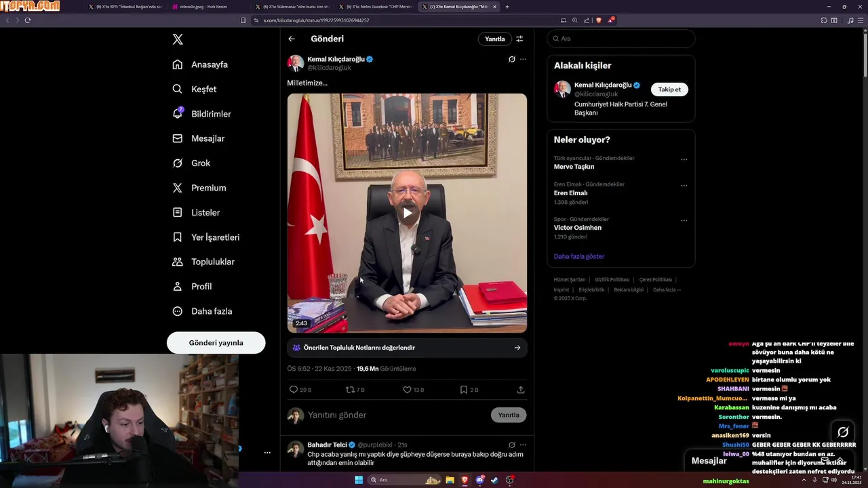The height and width of the screenshot is (488, 868).
Task: Click Yanıtla button in post header
Action: pyautogui.click(x=494, y=39)
